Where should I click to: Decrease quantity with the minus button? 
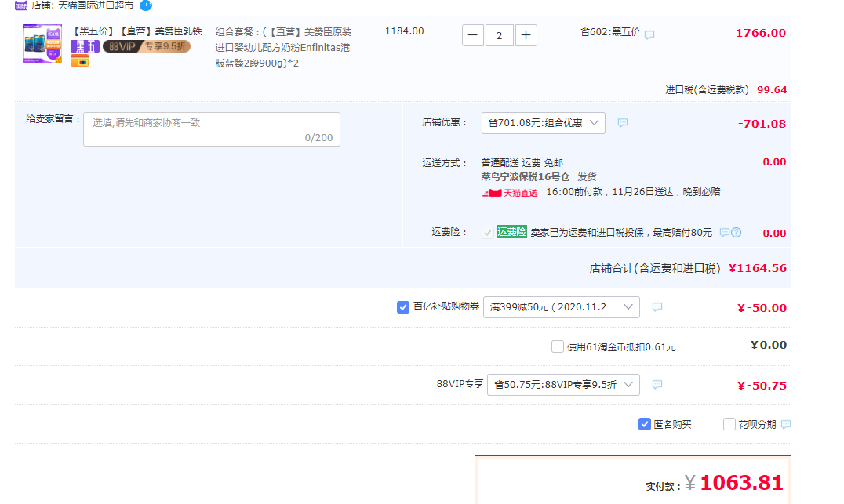point(473,35)
